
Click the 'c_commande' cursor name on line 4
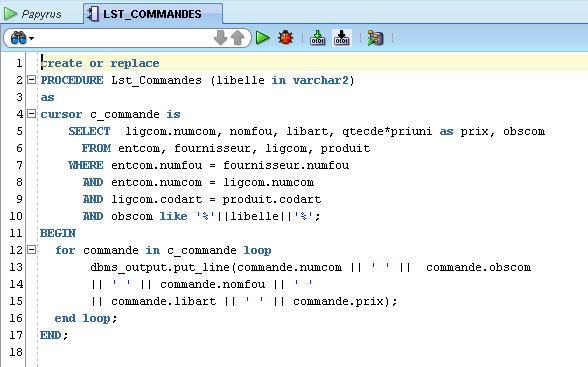pos(125,114)
